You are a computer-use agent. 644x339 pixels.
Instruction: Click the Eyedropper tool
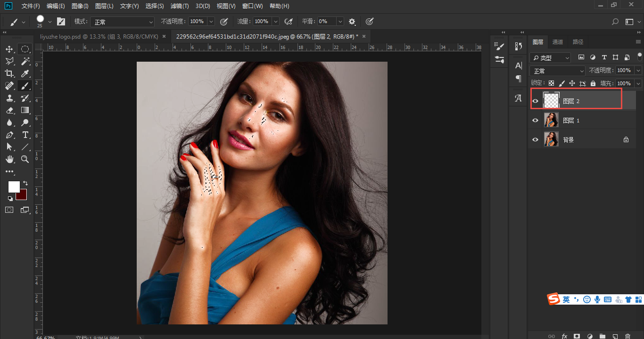(25, 73)
